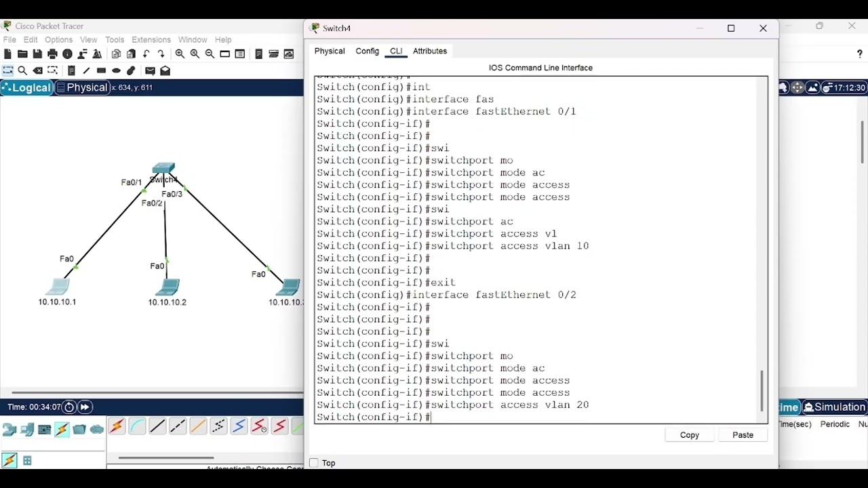Image resolution: width=868 pixels, height=488 pixels.
Task: Switch to Physical workspace view
Action: tap(82, 87)
